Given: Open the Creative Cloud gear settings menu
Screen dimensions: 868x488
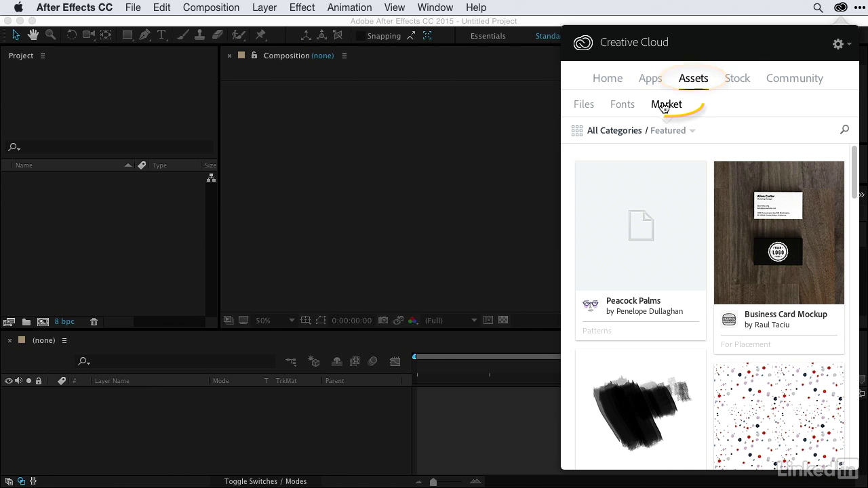Looking at the screenshot, I should [x=842, y=43].
